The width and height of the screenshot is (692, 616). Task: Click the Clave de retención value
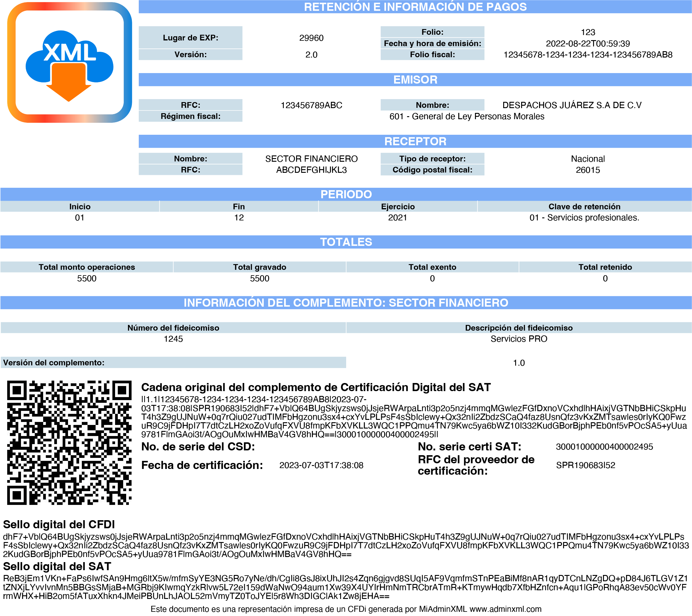584,218
